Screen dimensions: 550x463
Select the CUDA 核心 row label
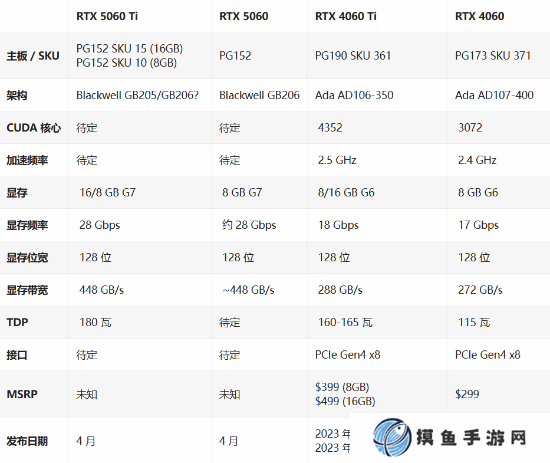[x=34, y=128]
